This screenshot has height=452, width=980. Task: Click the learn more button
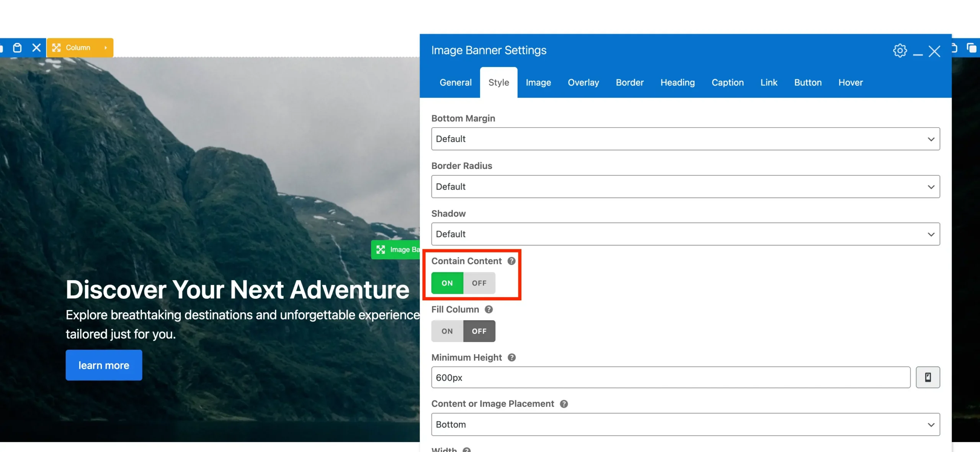point(104,365)
